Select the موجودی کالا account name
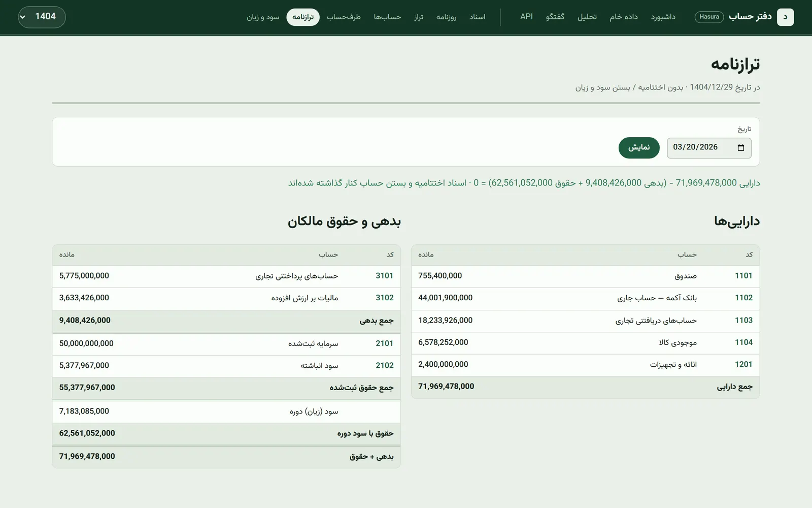Screen dimensions: 812x508 click(x=678, y=342)
